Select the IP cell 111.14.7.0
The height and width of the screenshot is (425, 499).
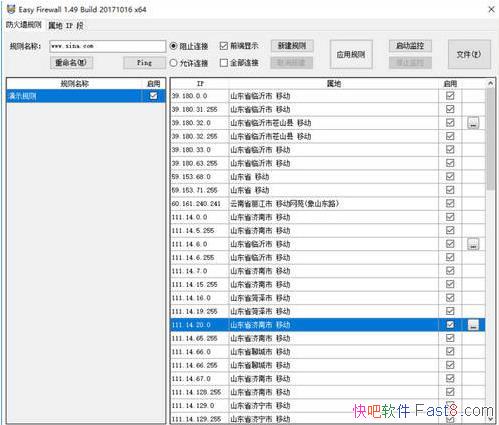point(200,271)
